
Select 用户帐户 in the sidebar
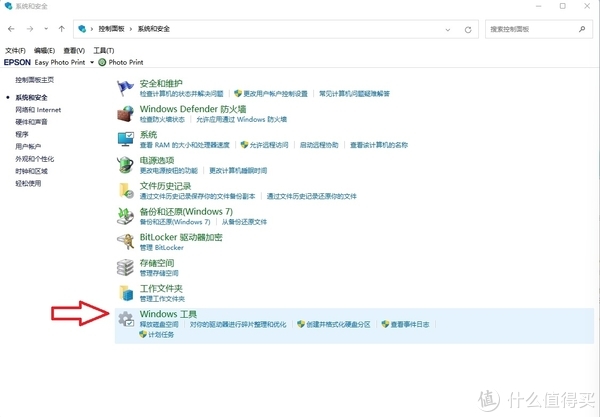[28, 147]
